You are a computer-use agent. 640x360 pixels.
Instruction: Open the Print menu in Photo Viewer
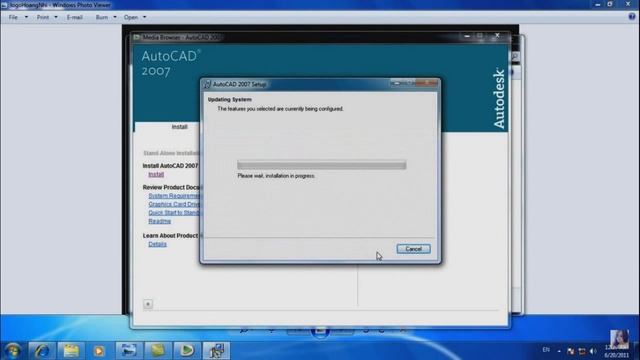pyautogui.click(x=43, y=17)
